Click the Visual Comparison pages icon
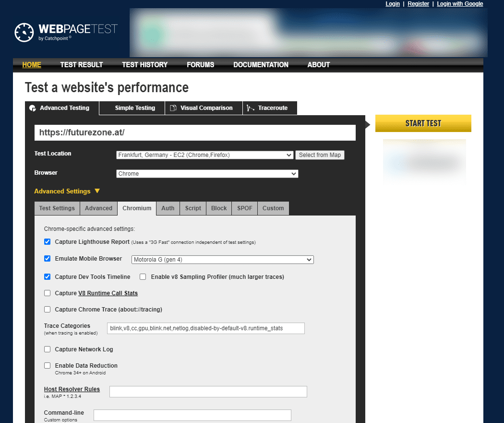The height and width of the screenshot is (423, 504). click(173, 108)
